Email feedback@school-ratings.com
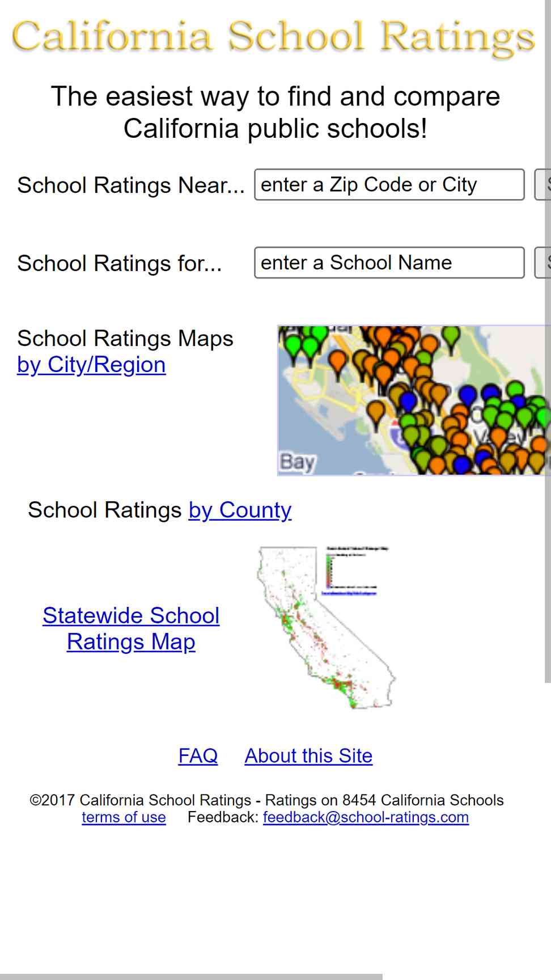The width and height of the screenshot is (551, 980). (366, 817)
